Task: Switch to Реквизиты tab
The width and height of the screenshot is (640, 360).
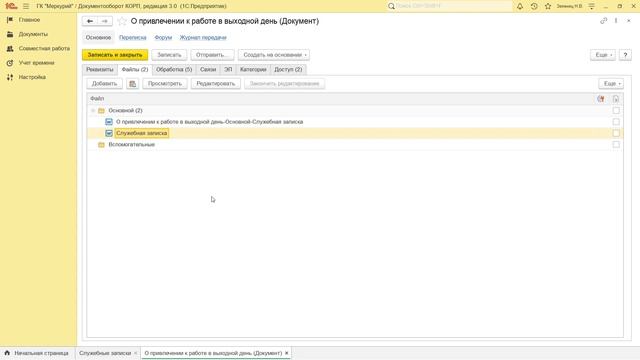Action: (x=100, y=69)
